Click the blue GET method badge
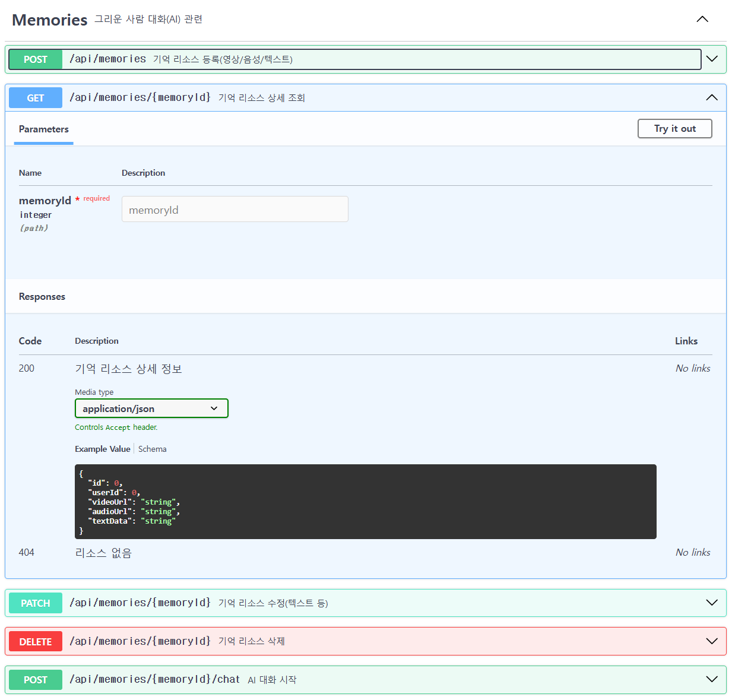Viewport: 732px width, 700px height. pyautogui.click(x=36, y=98)
